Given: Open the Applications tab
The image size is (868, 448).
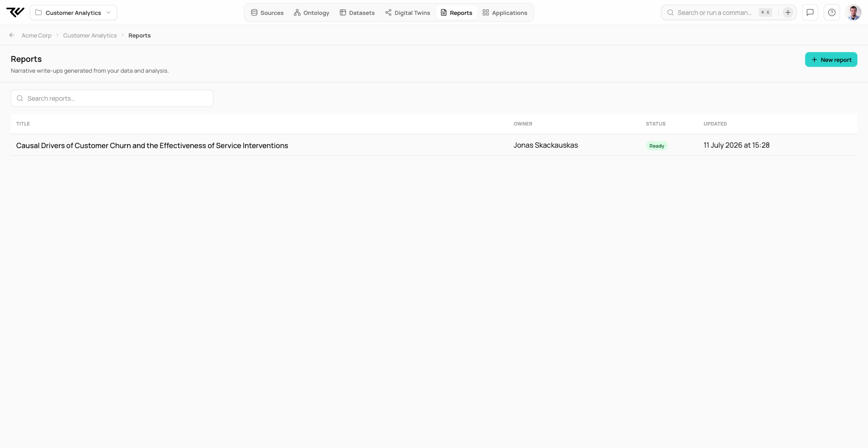Looking at the screenshot, I should point(505,13).
